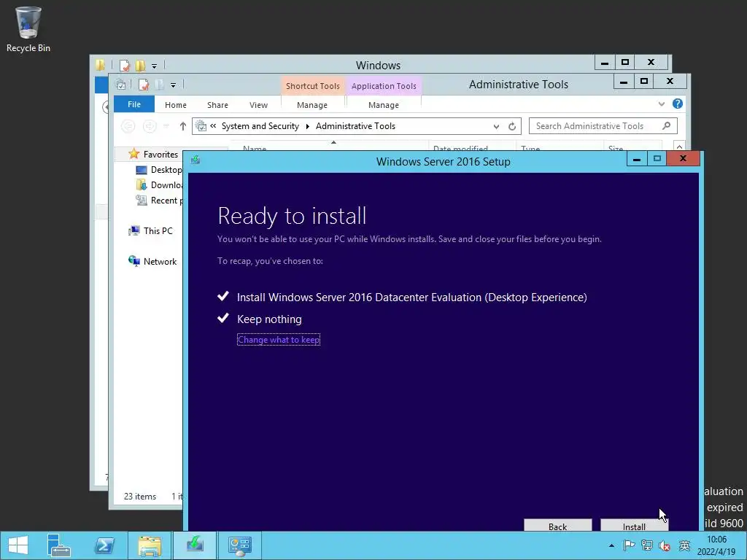Viewport: 747px width, 560px height.
Task: Open the Start button
Action: point(18,545)
